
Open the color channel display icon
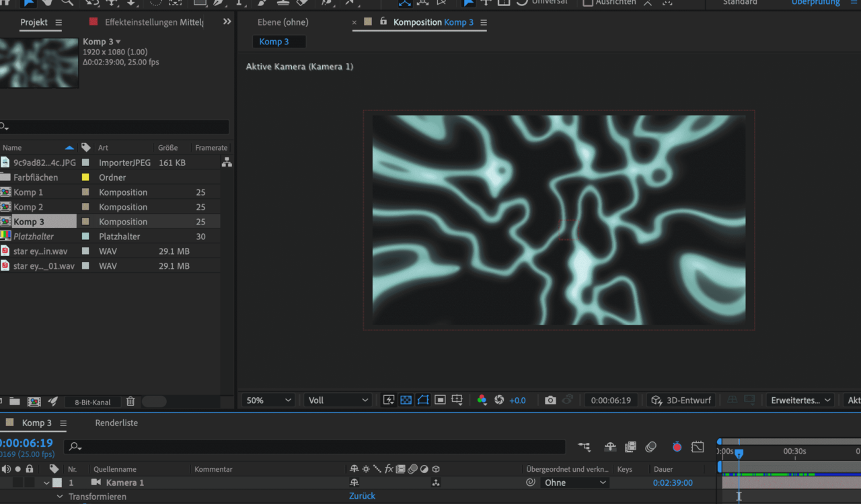tap(482, 400)
